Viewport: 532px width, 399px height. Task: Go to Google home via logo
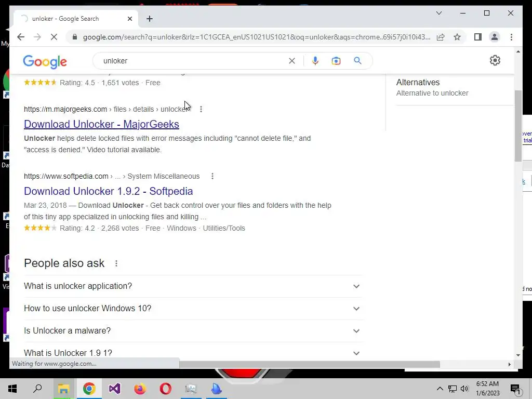tap(45, 62)
